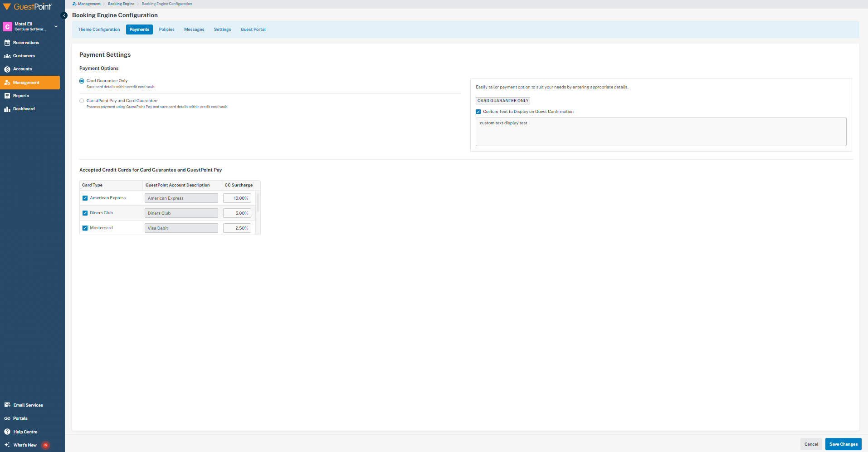Screen dimensions: 868x452
Task: Collapse the sidebar with arrow button
Action: (64, 15)
